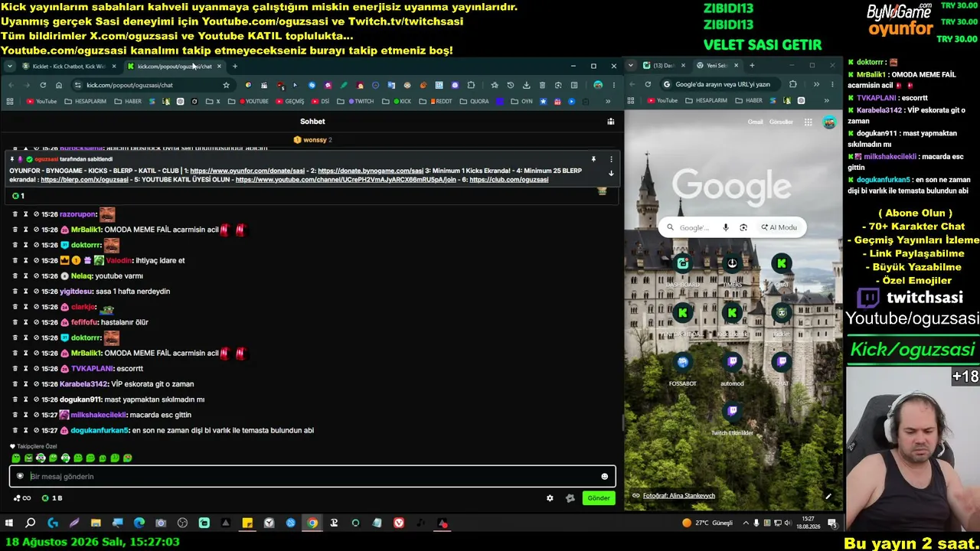Open the Extensions puzzle icon in the Kick chat window
The width and height of the screenshot is (980, 551).
tap(471, 85)
